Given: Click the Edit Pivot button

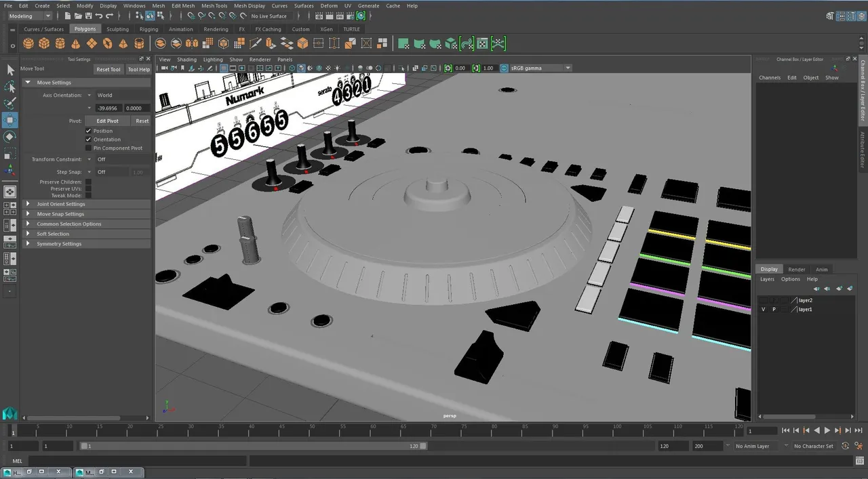Looking at the screenshot, I should [108, 121].
